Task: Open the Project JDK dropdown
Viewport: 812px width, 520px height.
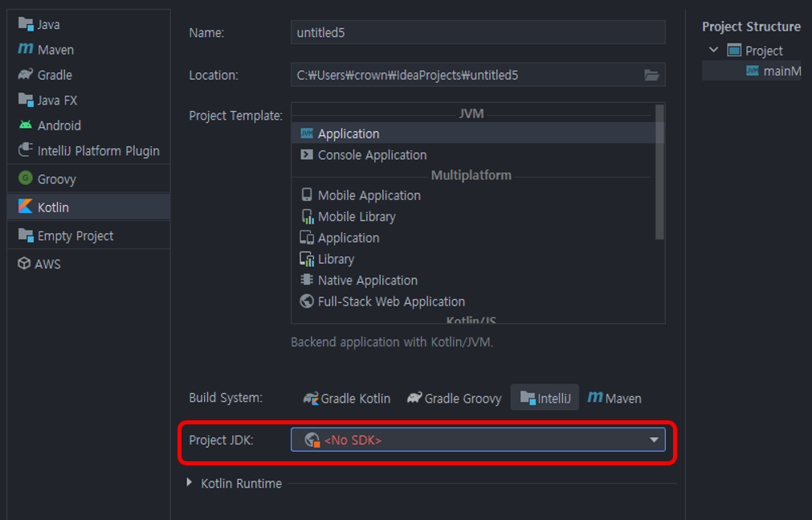Action: coord(478,440)
